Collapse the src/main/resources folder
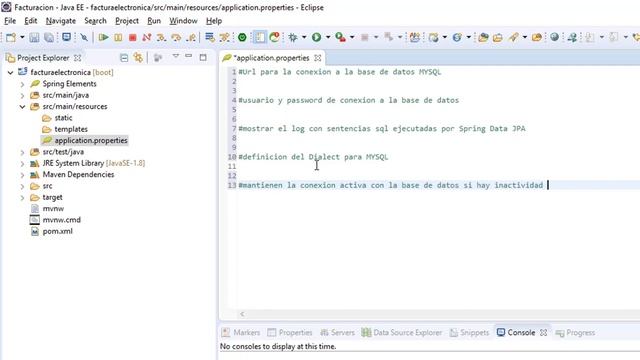Screen dimensions: 640x360 22,107
